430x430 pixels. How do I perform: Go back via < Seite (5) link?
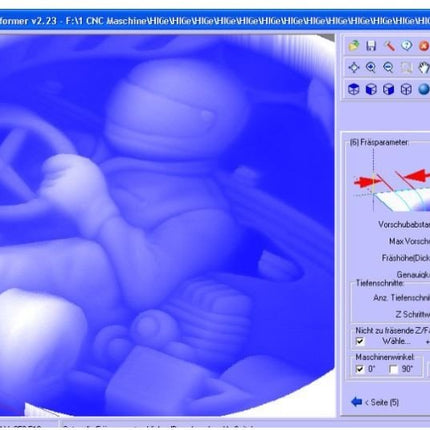point(382,402)
